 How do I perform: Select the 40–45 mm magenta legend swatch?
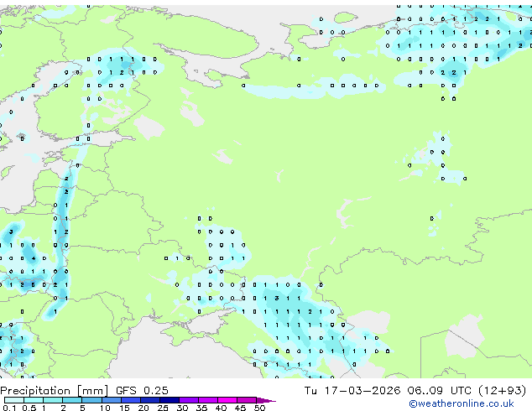[227, 400]
